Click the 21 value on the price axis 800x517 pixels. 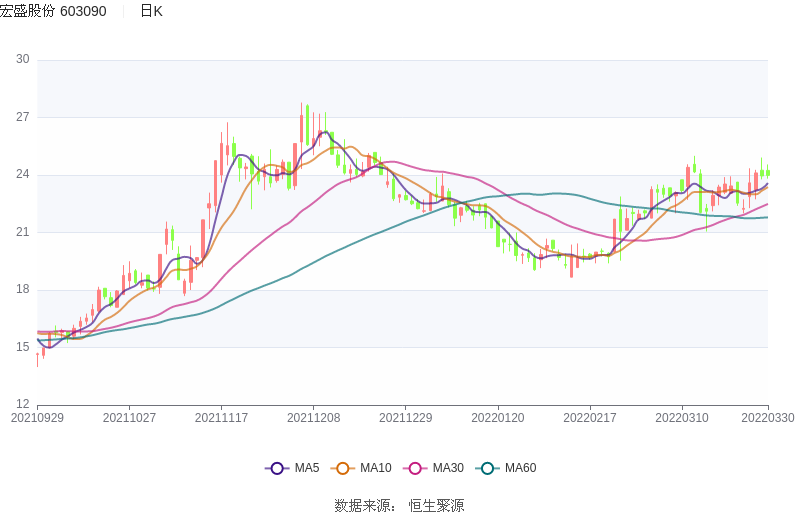pos(22,232)
